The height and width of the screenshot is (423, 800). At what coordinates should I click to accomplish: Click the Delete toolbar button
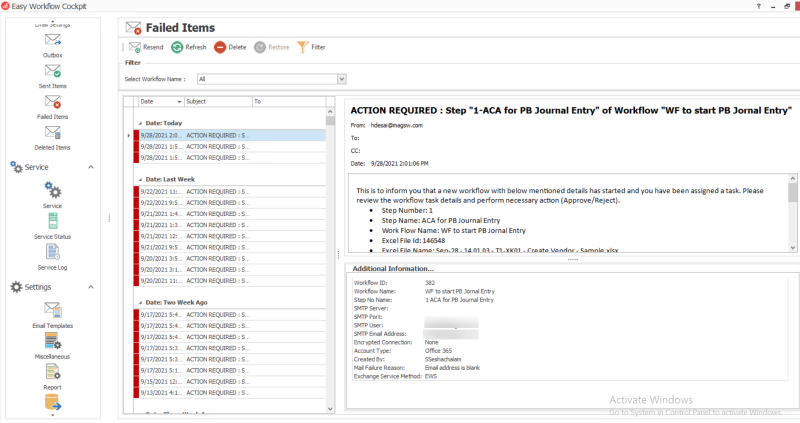[230, 47]
